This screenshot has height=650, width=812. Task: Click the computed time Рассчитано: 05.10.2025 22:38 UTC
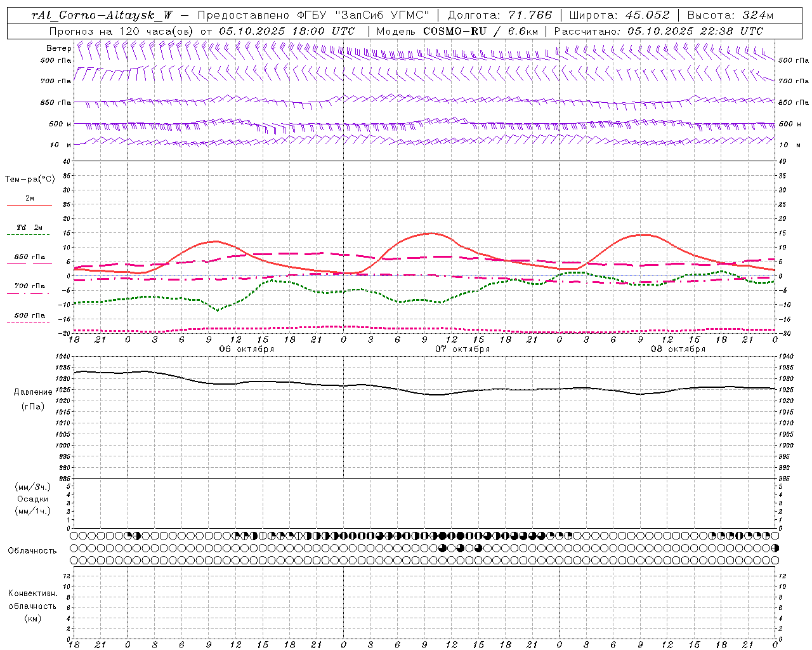[x=658, y=31]
